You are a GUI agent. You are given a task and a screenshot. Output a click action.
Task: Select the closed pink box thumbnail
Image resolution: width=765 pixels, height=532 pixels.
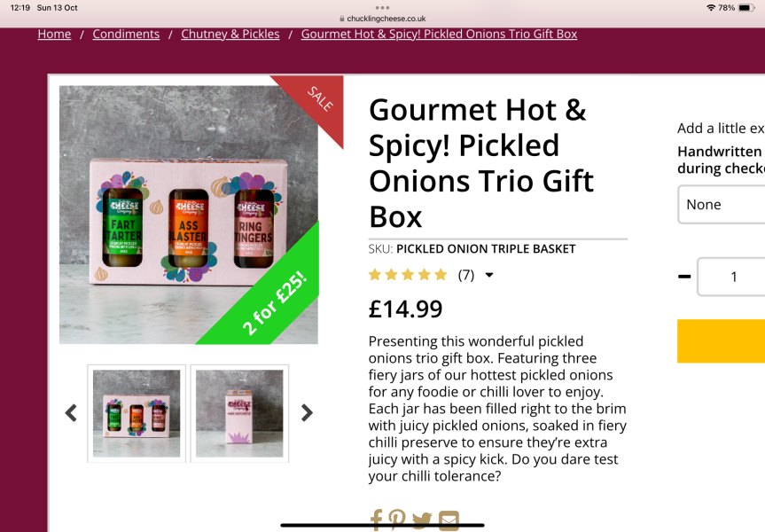[239, 413]
